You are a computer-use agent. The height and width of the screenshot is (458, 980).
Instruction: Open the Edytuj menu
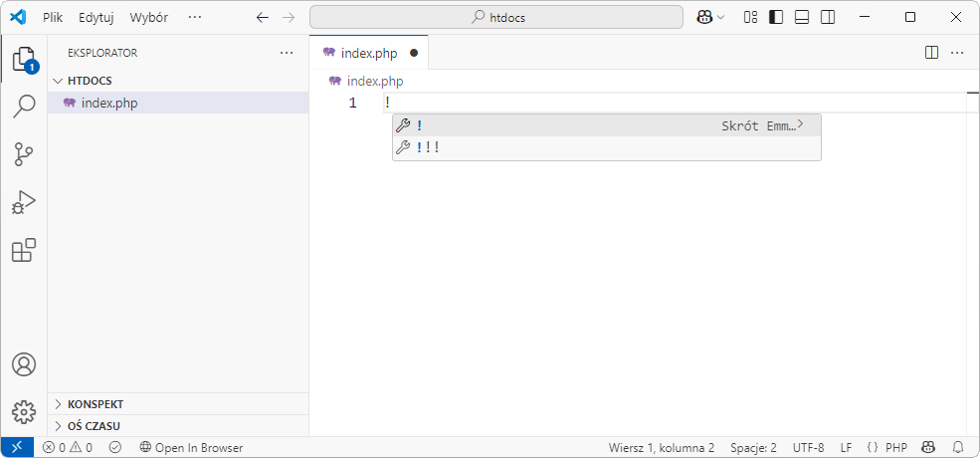coord(96,18)
